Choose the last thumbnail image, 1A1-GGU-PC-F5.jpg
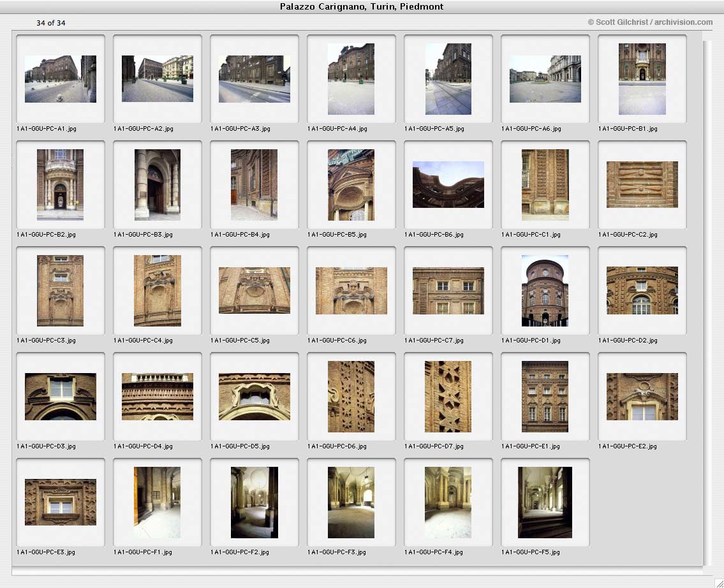The width and height of the screenshot is (724, 588). click(545, 502)
